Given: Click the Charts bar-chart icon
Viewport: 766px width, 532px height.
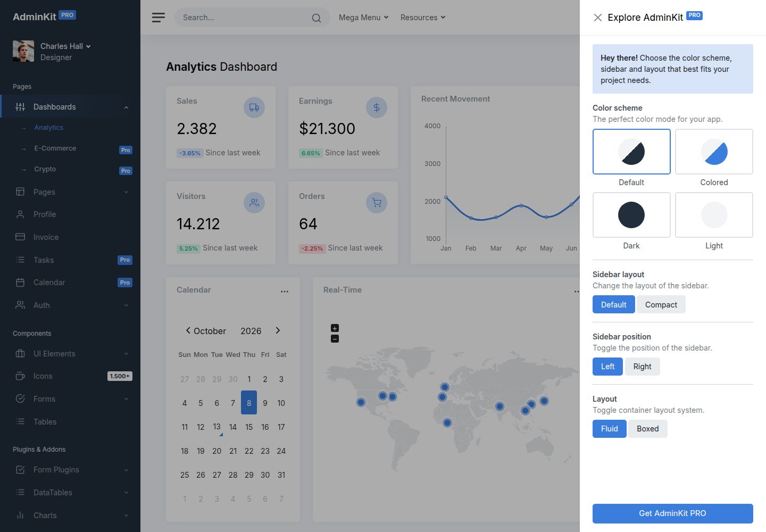Looking at the screenshot, I should point(20,515).
